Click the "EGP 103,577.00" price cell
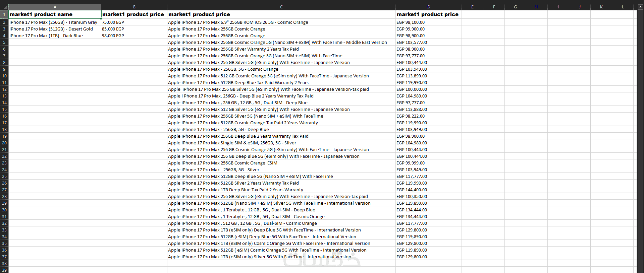This screenshot has height=273, width=644. 429,42
